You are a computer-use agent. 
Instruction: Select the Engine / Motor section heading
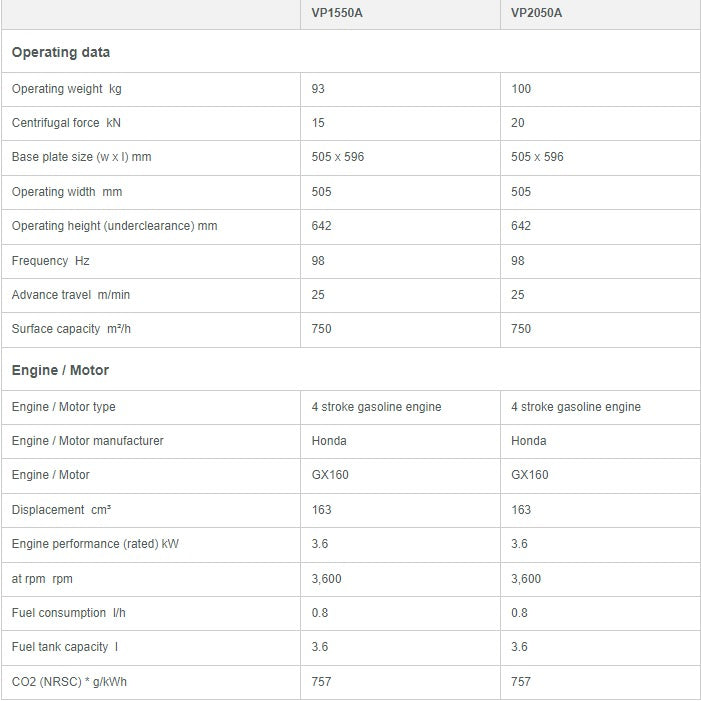[60, 370]
